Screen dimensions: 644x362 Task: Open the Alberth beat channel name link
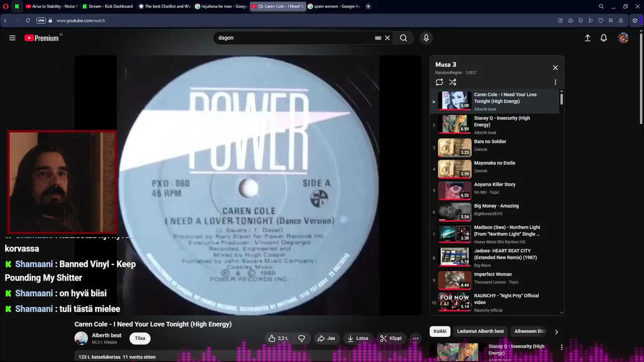coord(107,335)
